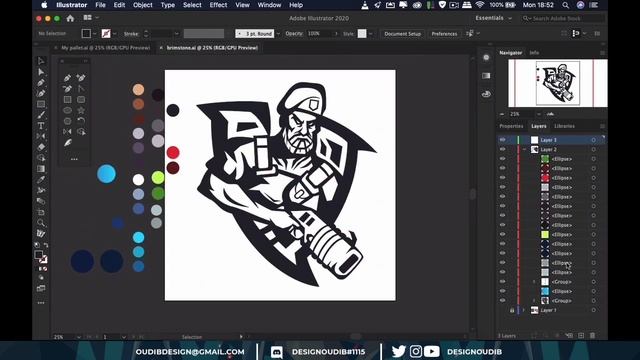Select the large cyan palette circle
Image resolution: width=640 pixels, height=360 pixels.
[106, 174]
